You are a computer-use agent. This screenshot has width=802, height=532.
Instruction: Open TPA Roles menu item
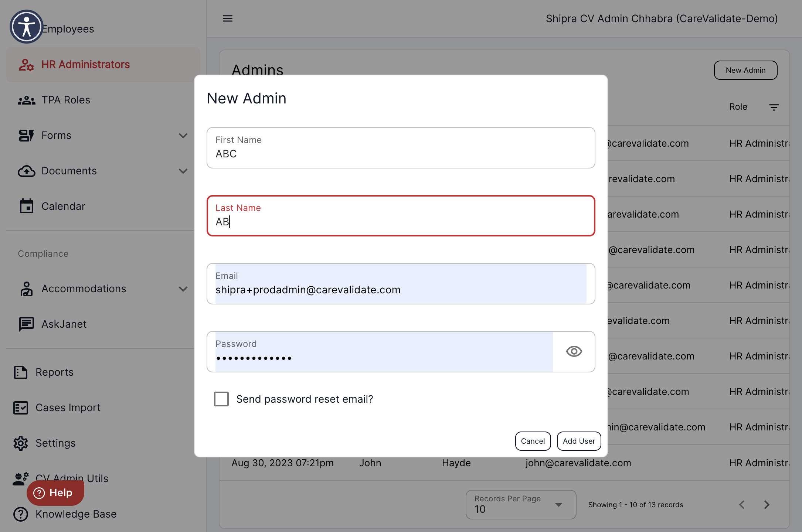tap(103, 100)
